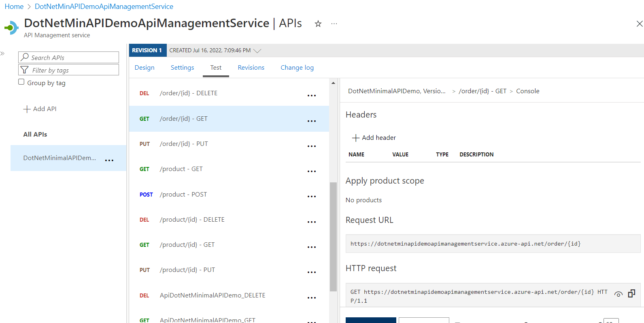This screenshot has width=644, height=323.
Task: Click the Add header label
Action: tap(379, 138)
